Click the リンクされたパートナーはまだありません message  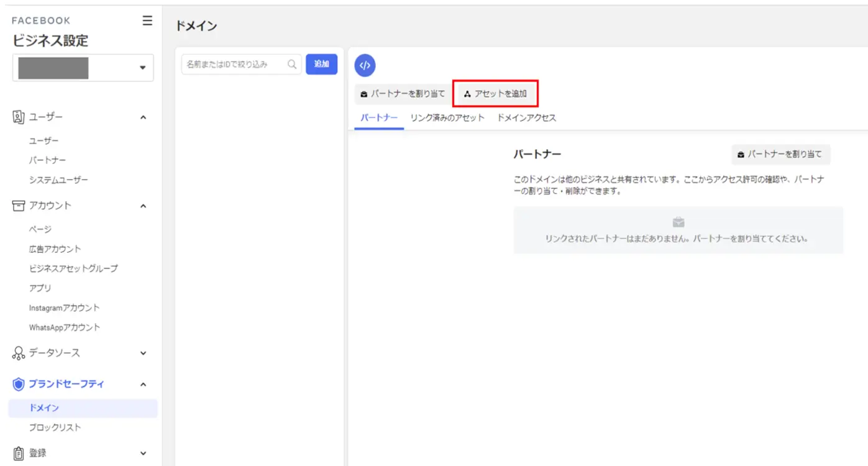click(x=677, y=239)
